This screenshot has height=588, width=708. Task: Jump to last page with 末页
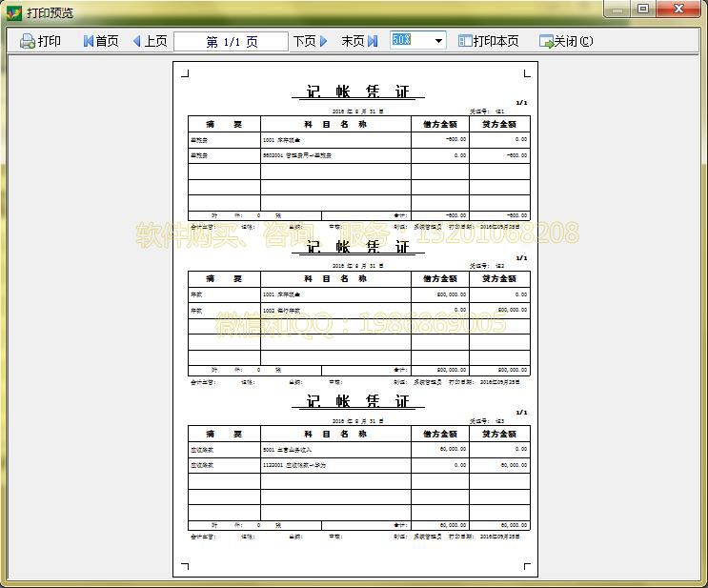359,41
